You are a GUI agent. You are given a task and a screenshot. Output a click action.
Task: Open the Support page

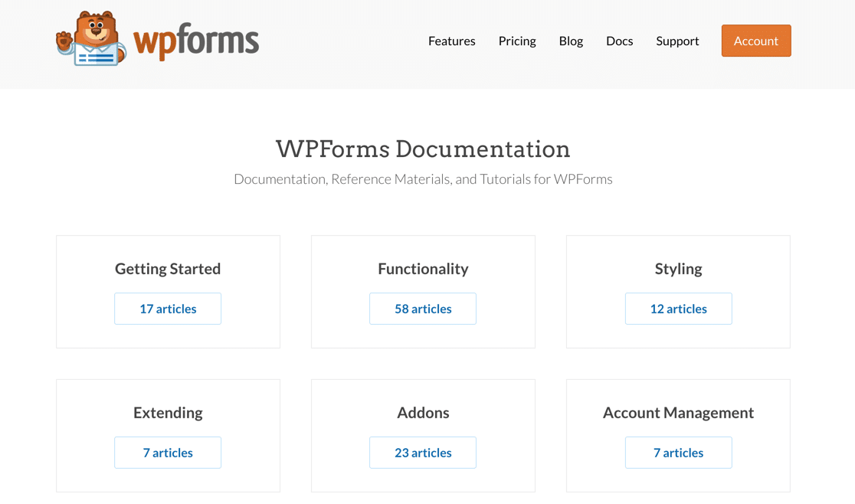(677, 41)
